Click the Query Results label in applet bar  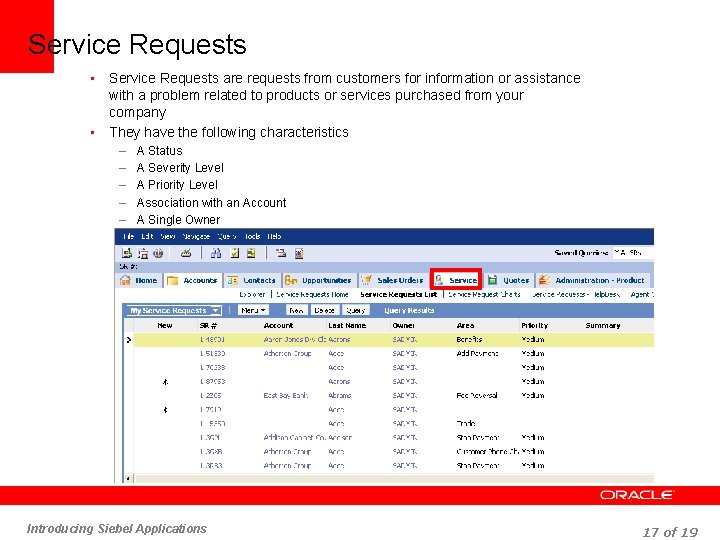(409, 310)
